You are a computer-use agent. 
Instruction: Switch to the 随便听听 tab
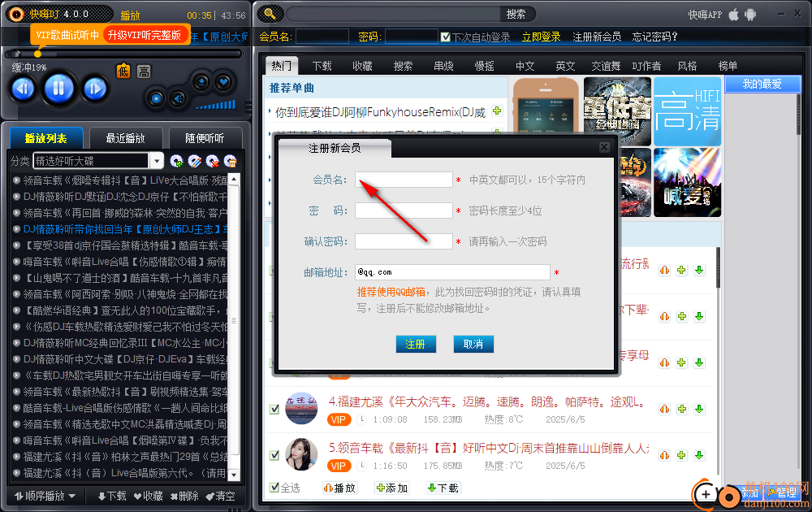click(x=205, y=138)
